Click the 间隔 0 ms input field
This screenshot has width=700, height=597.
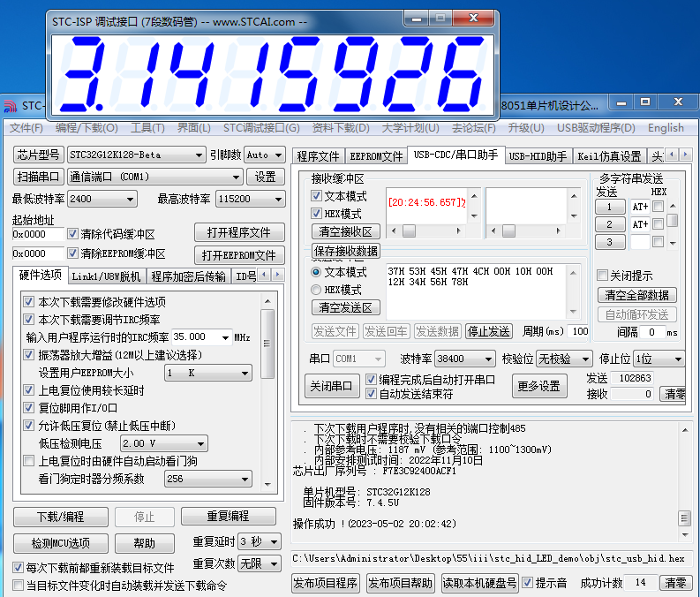tap(651, 332)
